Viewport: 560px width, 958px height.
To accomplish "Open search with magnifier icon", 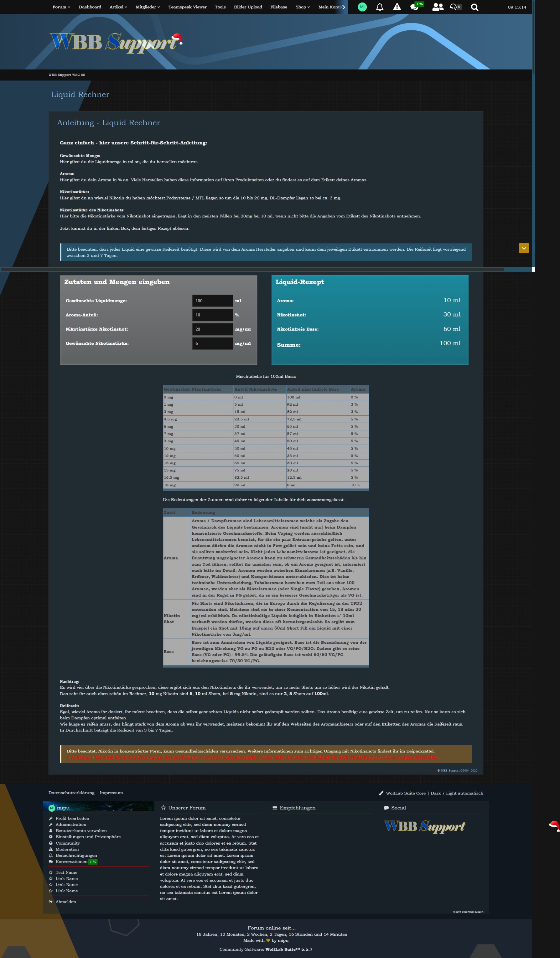I will pos(474,7).
